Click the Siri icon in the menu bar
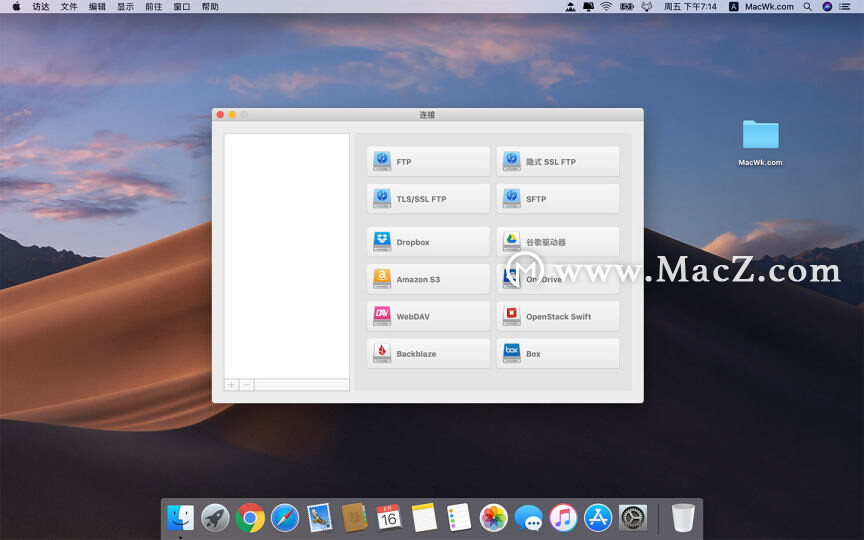The width and height of the screenshot is (864, 540). [x=827, y=7]
